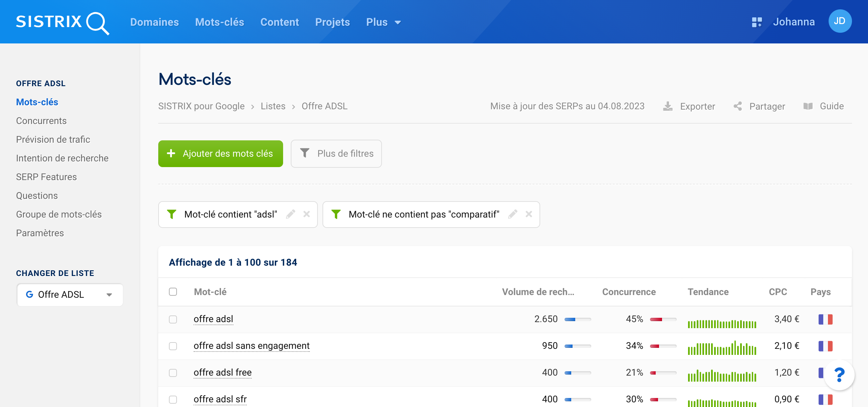The image size is (868, 407).
Task: Click the Google icon in the list selector
Action: [x=29, y=294]
